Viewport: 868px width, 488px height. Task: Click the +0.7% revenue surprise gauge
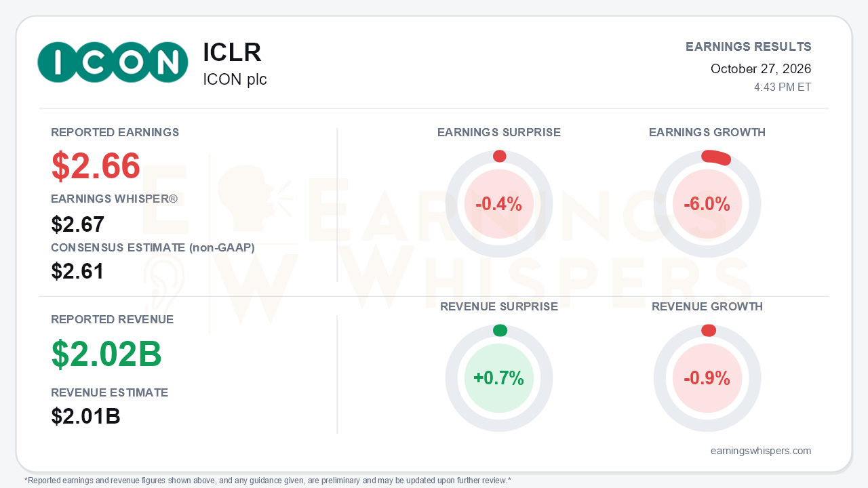[499, 378]
